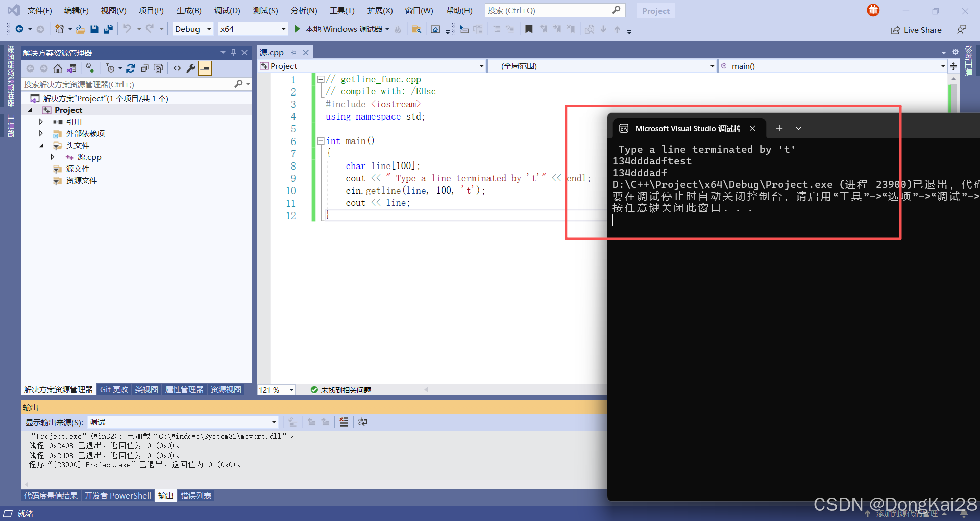Click the save all files icon
Image resolution: width=980 pixels, height=521 pixels.
click(x=108, y=29)
